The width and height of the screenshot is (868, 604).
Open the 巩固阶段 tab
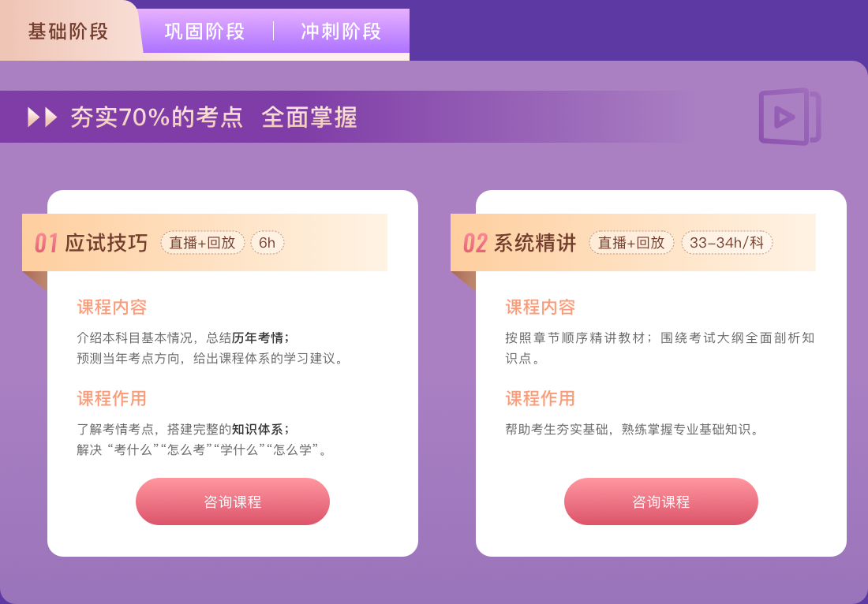pyautogui.click(x=205, y=32)
